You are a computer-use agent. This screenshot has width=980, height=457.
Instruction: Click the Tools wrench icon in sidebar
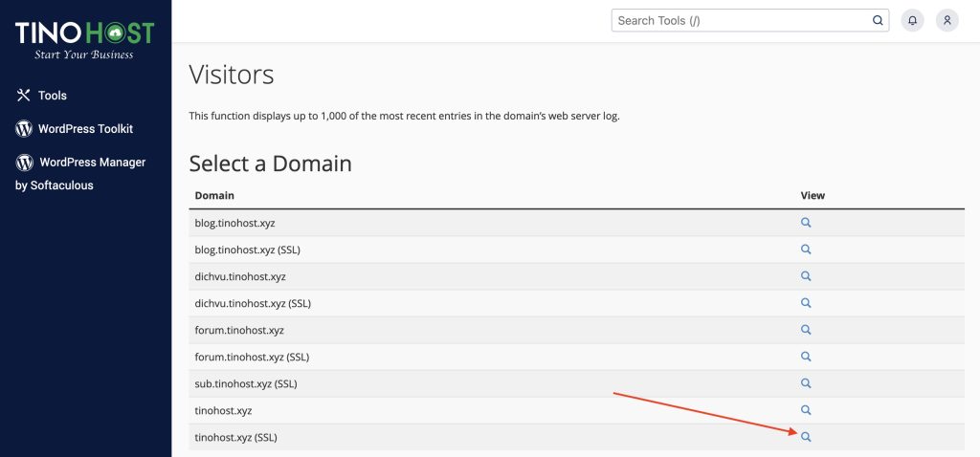pyautogui.click(x=23, y=96)
